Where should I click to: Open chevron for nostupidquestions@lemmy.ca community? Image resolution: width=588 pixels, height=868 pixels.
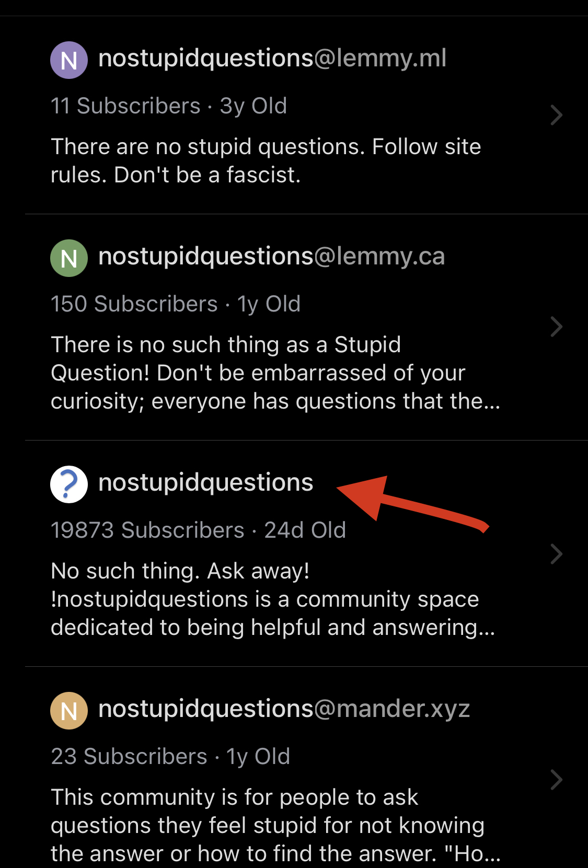pyautogui.click(x=557, y=327)
